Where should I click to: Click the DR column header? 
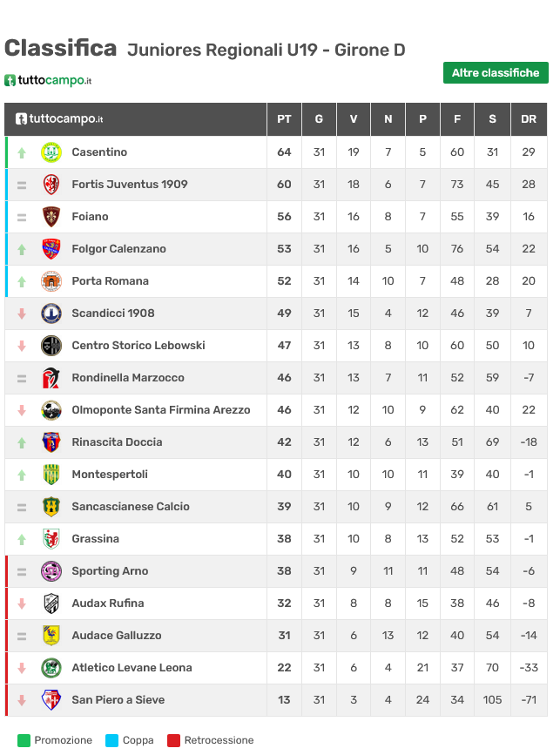(529, 119)
